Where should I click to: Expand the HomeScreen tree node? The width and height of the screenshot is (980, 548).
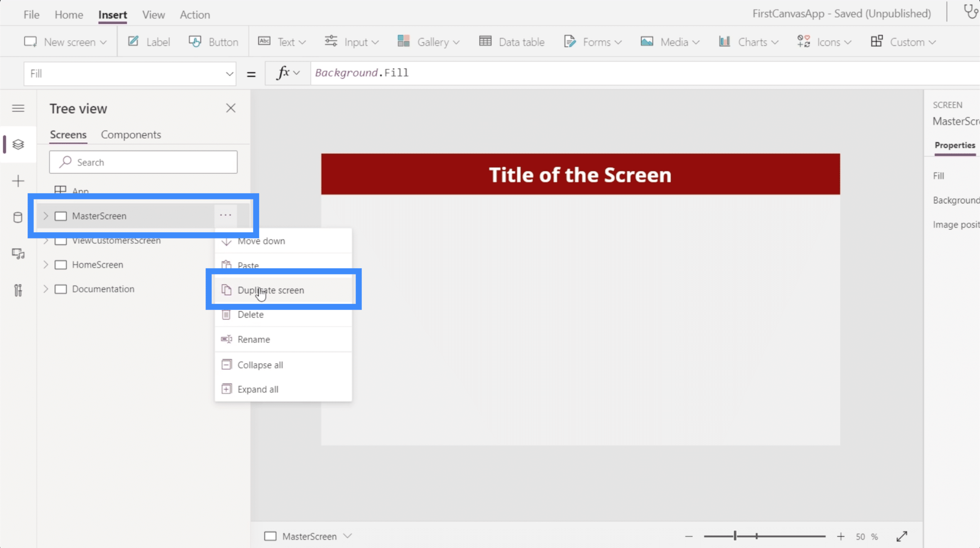(x=46, y=265)
